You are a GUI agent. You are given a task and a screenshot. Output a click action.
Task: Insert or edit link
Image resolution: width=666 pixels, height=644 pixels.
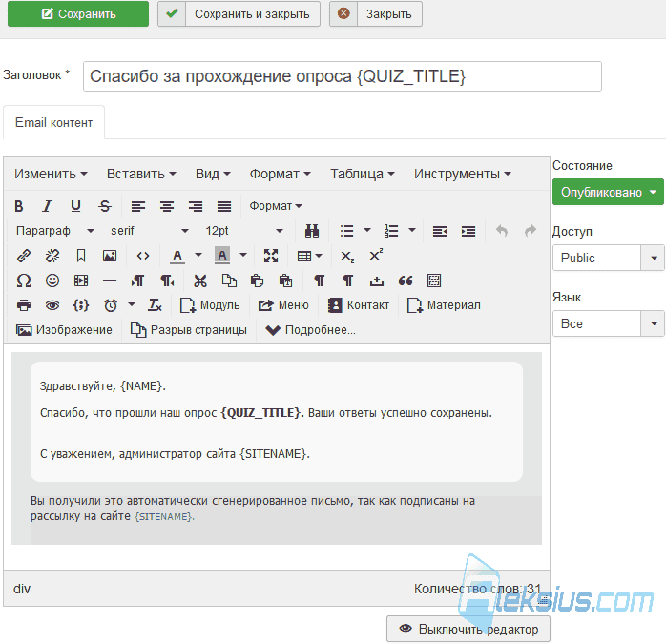point(24,256)
